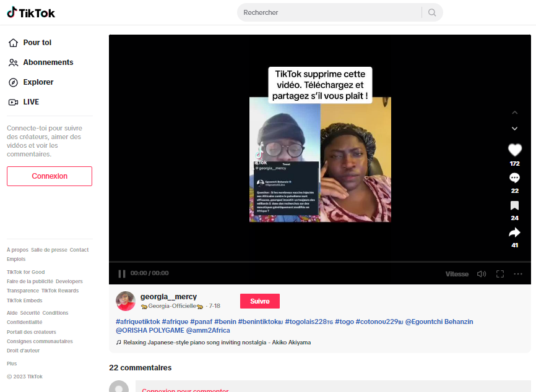Click the red Connexion button

(50, 176)
